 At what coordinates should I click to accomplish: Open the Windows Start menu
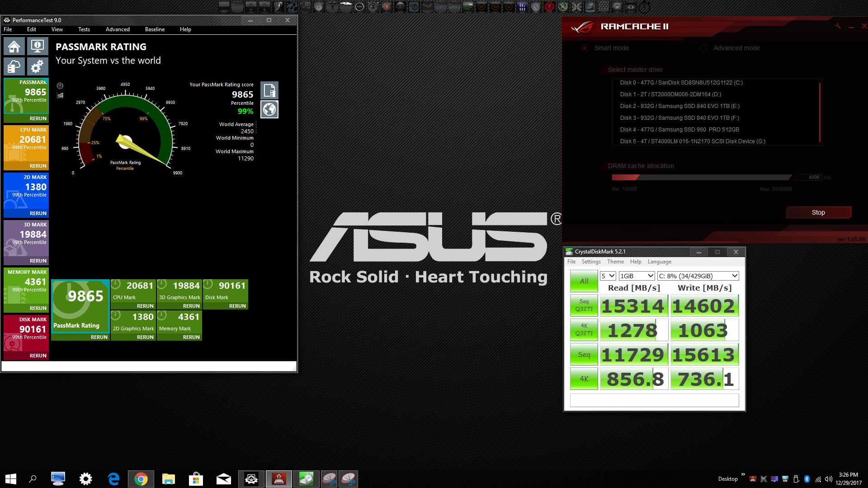[x=11, y=479]
